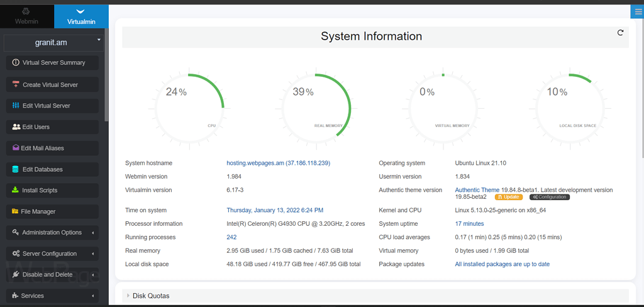Click the Edit Users people icon
The width and height of the screenshot is (644, 307).
(16, 127)
